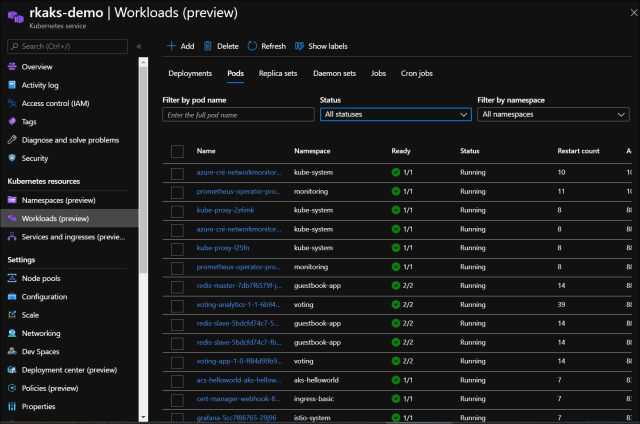Click the Overview icon in sidebar
The height and width of the screenshot is (424, 640).
(13, 66)
